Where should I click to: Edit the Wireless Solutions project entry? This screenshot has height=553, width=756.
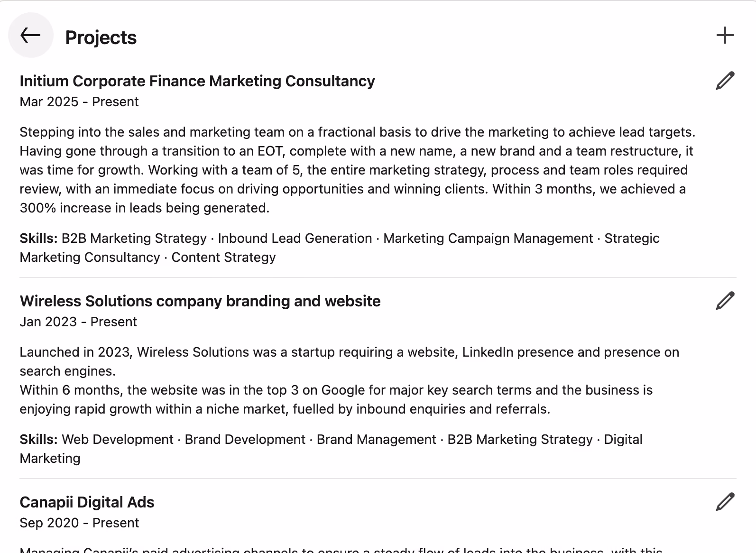[725, 301]
